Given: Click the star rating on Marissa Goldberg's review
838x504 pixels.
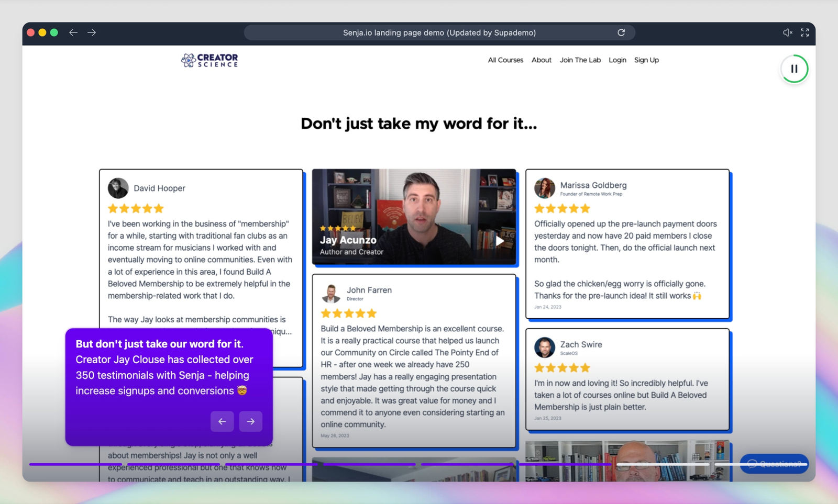Looking at the screenshot, I should [562, 208].
